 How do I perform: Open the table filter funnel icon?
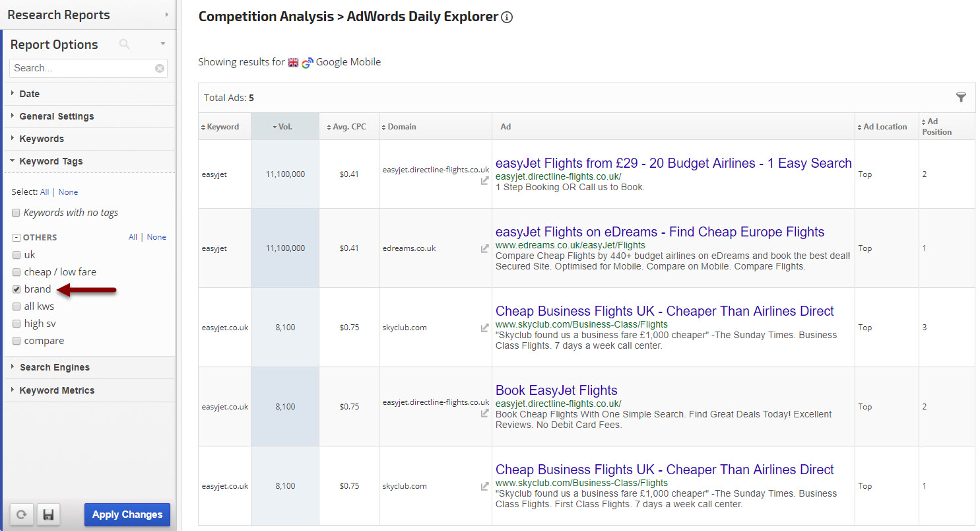(961, 98)
